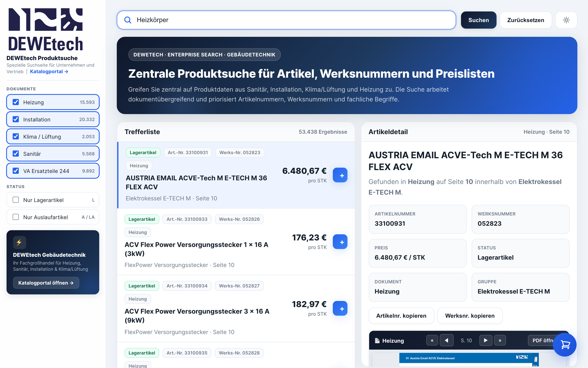Jump to last PDF page
This screenshot has height=368, width=588.
[500, 340]
